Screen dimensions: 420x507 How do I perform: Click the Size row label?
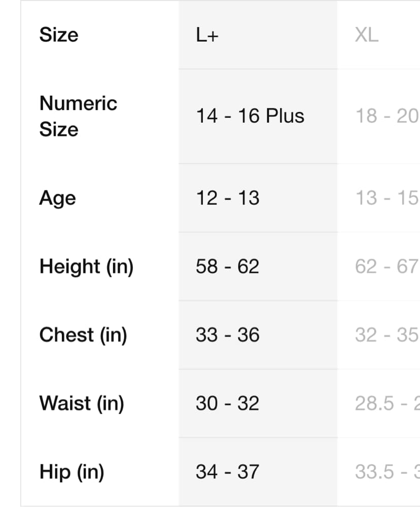pos(59,35)
